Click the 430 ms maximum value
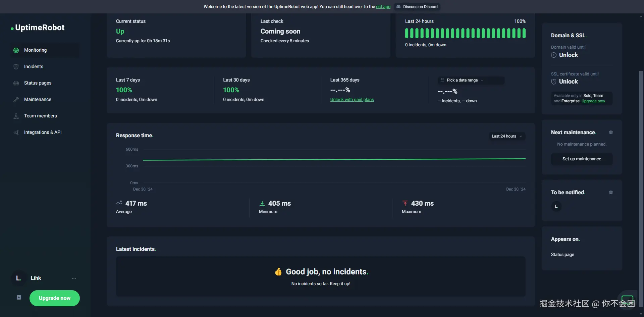The width and height of the screenshot is (644, 317). [422, 203]
